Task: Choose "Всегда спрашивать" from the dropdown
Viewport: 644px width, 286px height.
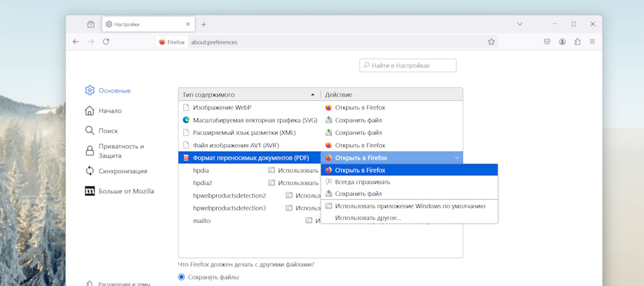Action: (362, 182)
